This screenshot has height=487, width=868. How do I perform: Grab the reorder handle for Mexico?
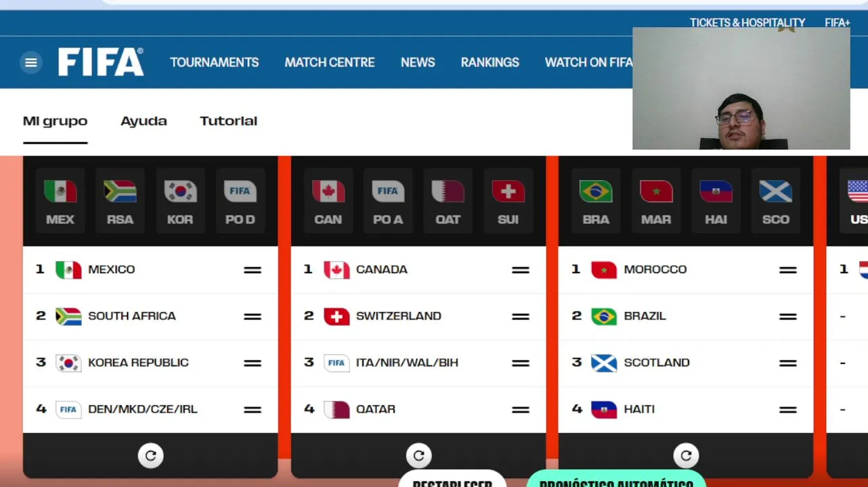pyautogui.click(x=253, y=270)
